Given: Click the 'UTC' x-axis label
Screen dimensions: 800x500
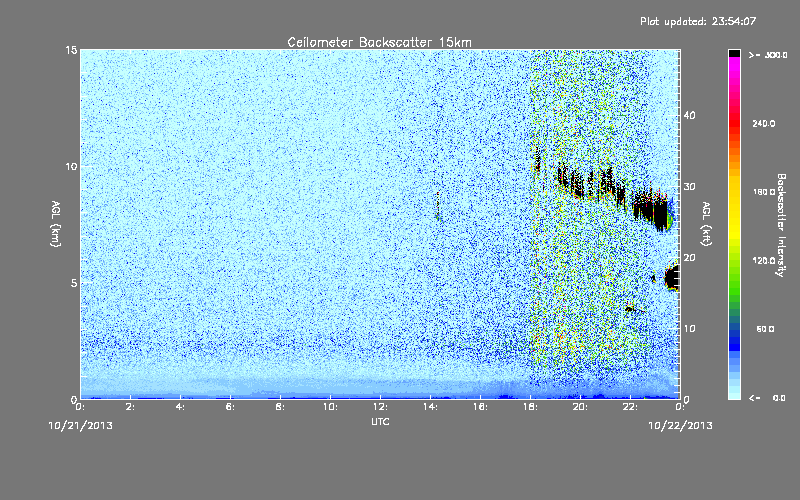Looking at the screenshot, I should (380, 421).
